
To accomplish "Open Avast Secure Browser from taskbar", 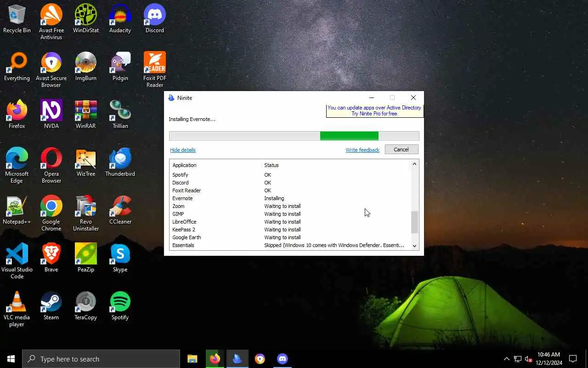I will tap(260, 359).
